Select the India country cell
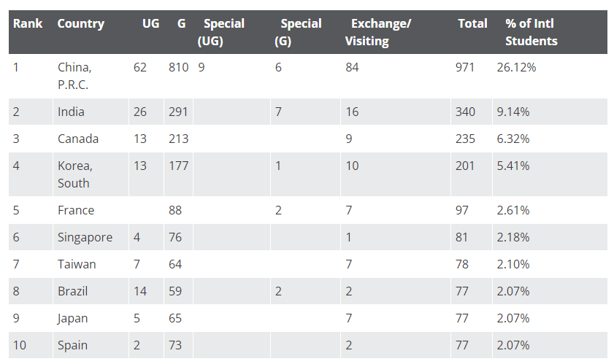 (71, 112)
